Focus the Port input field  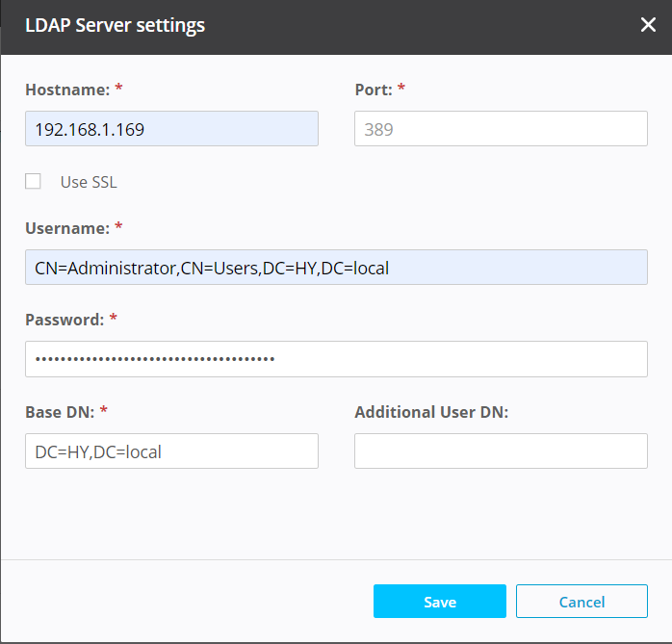point(501,128)
